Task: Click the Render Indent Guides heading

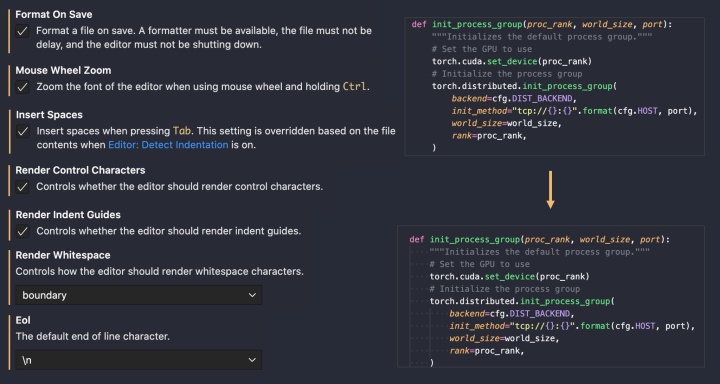Action: (x=68, y=215)
